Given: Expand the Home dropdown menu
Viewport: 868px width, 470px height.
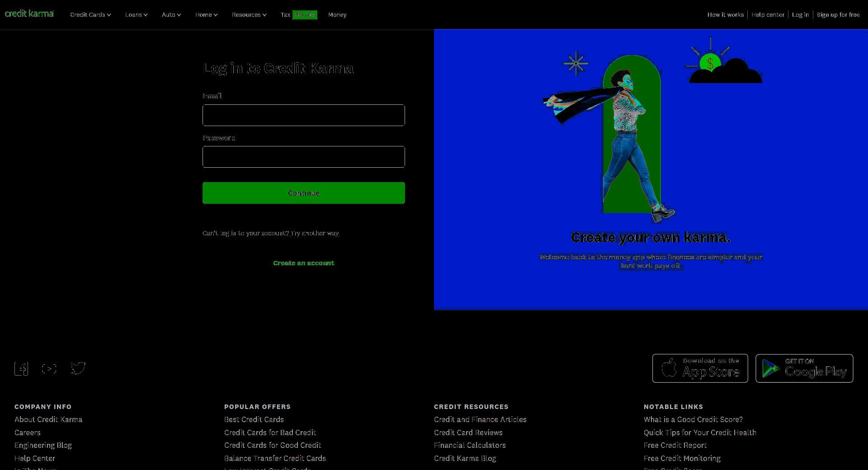Looking at the screenshot, I should tap(206, 15).
